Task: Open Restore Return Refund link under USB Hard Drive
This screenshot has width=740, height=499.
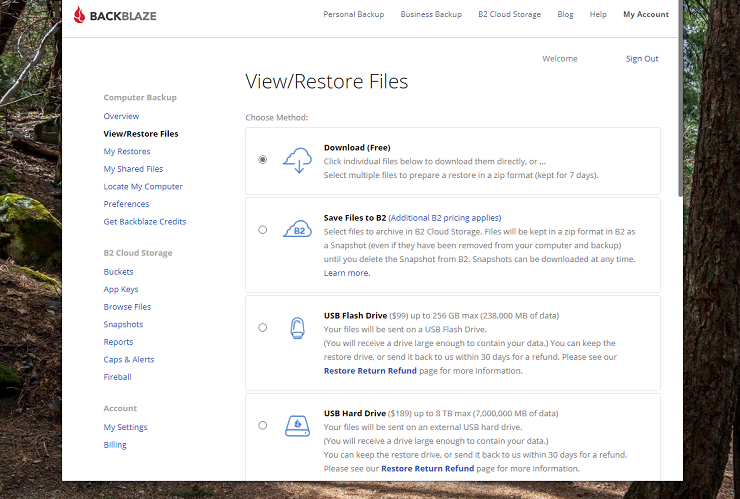Action: pos(428,468)
